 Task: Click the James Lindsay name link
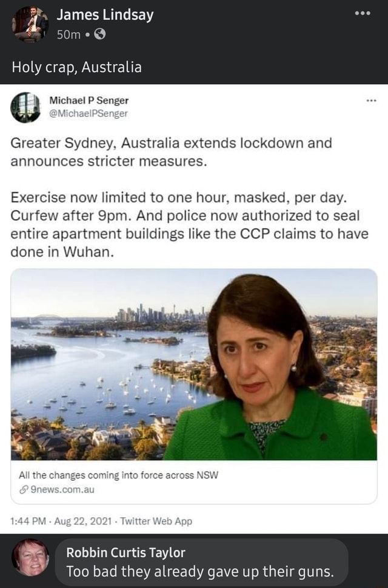click(x=105, y=15)
